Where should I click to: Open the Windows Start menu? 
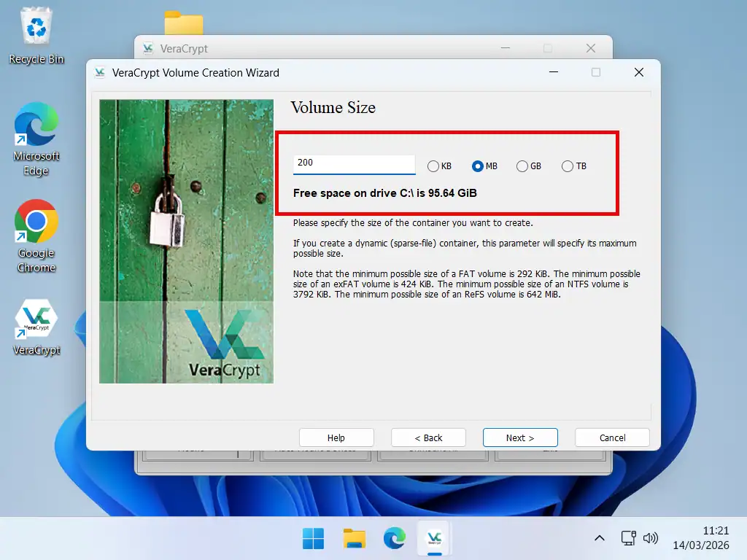(x=314, y=538)
